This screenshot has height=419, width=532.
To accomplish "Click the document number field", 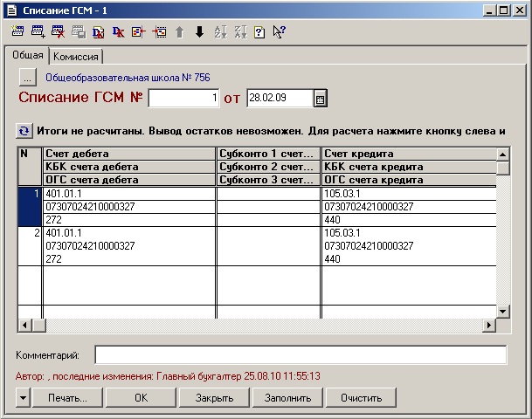I will coord(183,98).
